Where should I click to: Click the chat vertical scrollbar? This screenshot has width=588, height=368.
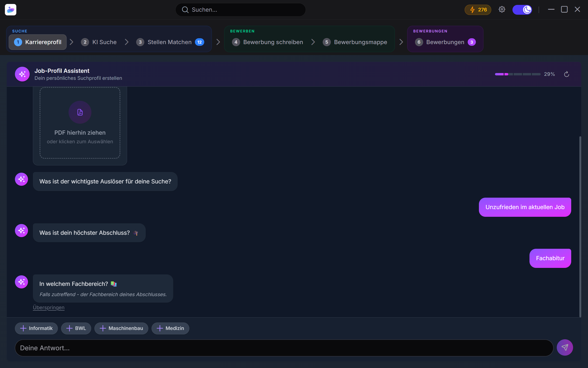(580, 226)
